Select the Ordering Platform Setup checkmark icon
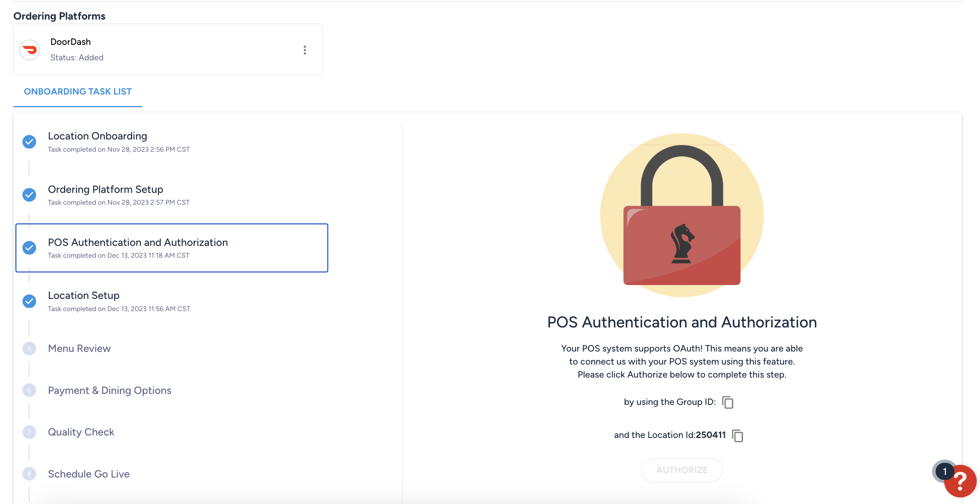Viewport: 980px width, 504px height. tap(29, 195)
